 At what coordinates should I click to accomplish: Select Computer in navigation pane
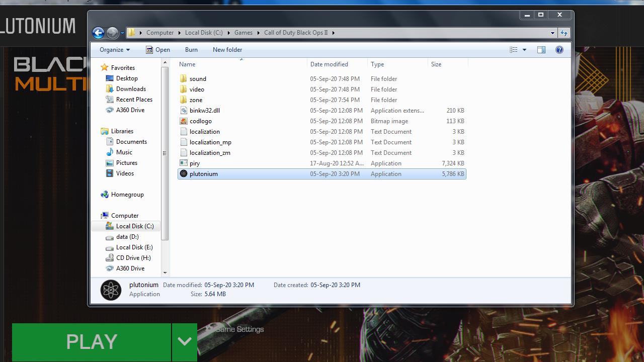(x=124, y=216)
